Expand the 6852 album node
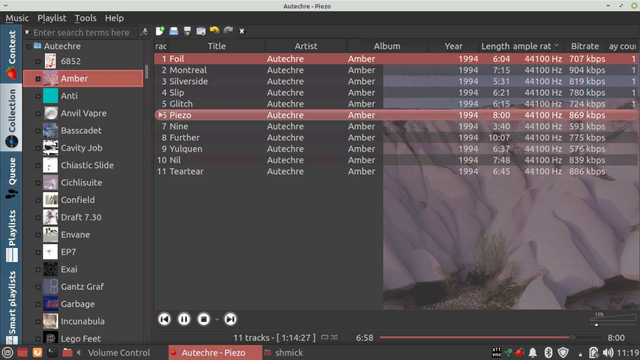This screenshot has height=360, width=640. coord(38,62)
